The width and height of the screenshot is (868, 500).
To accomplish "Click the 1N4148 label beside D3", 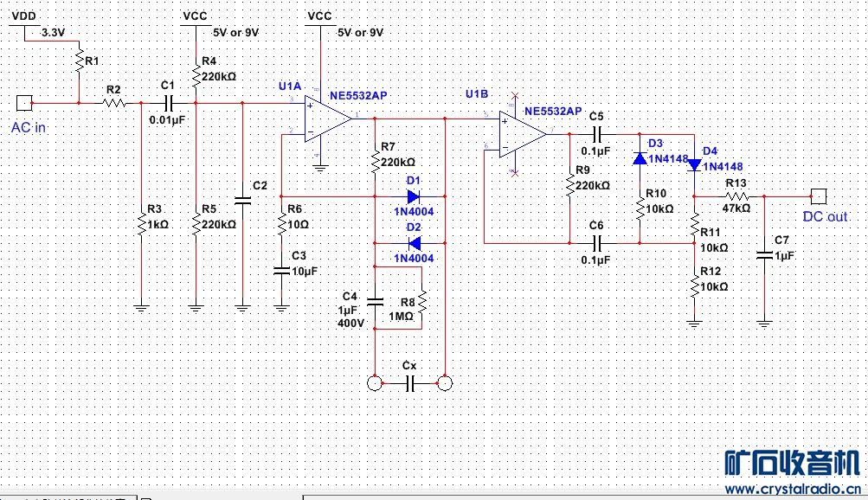I will (668, 159).
